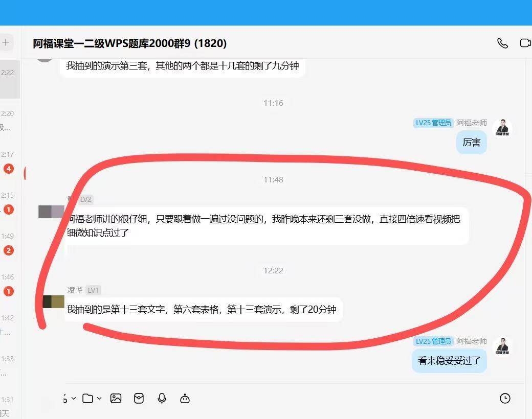Screen dimensions: 532x419
Task: Expand the leftmost toolbar dropdown arrow
Action: (x=73, y=399)
